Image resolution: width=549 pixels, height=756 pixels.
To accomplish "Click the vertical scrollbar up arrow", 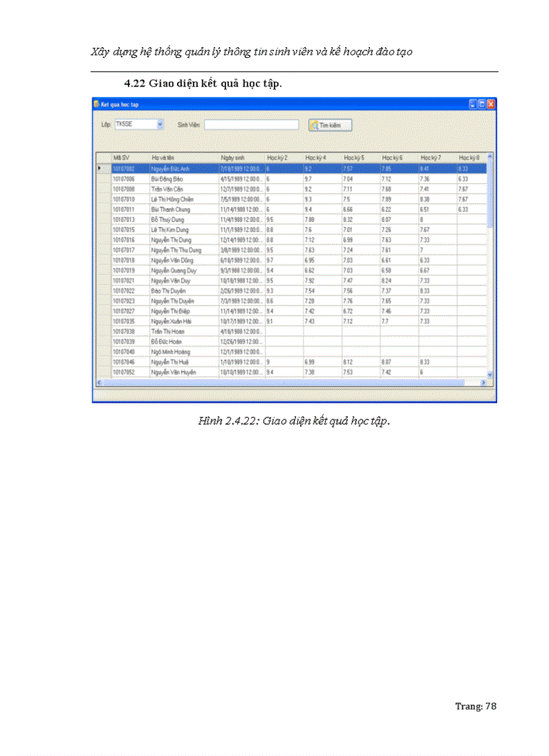I will coord(490,158).
